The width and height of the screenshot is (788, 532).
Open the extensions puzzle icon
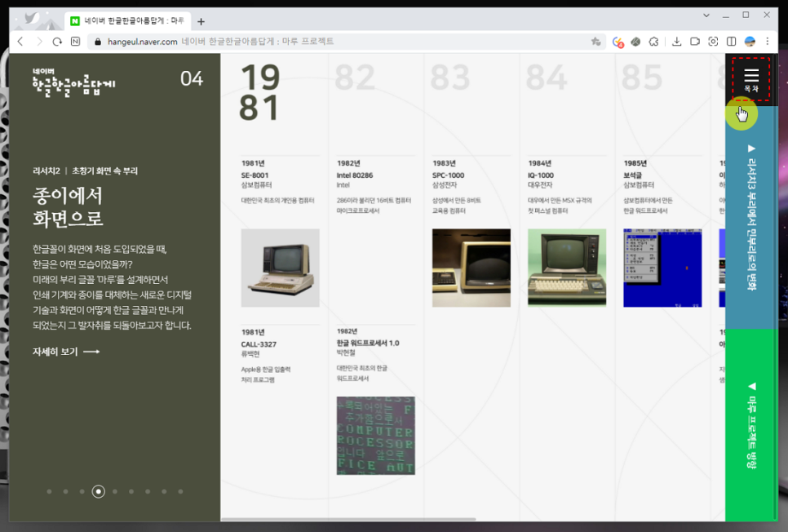point(654,42)
